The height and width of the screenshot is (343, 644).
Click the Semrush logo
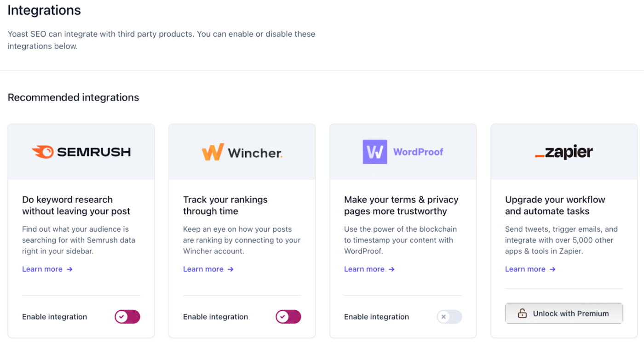(x=81, y=152)
